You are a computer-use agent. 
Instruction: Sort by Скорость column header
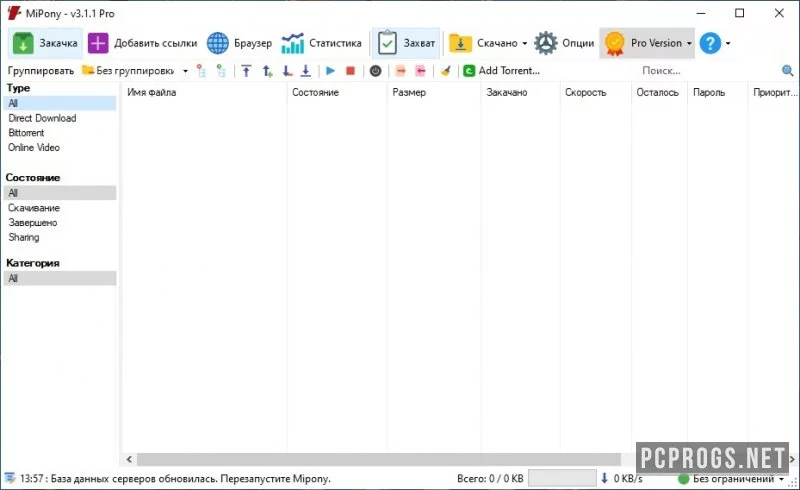point(595,92)
